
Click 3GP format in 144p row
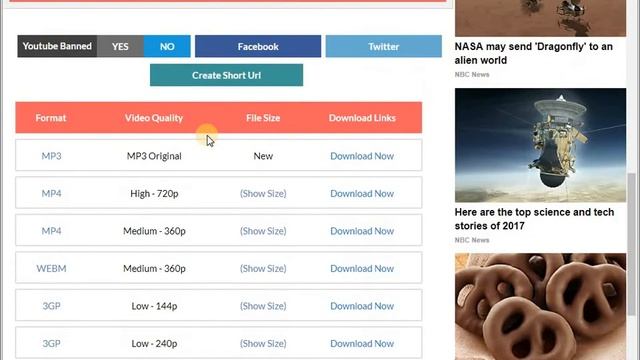pyautogui.click(x=51, y=306)
